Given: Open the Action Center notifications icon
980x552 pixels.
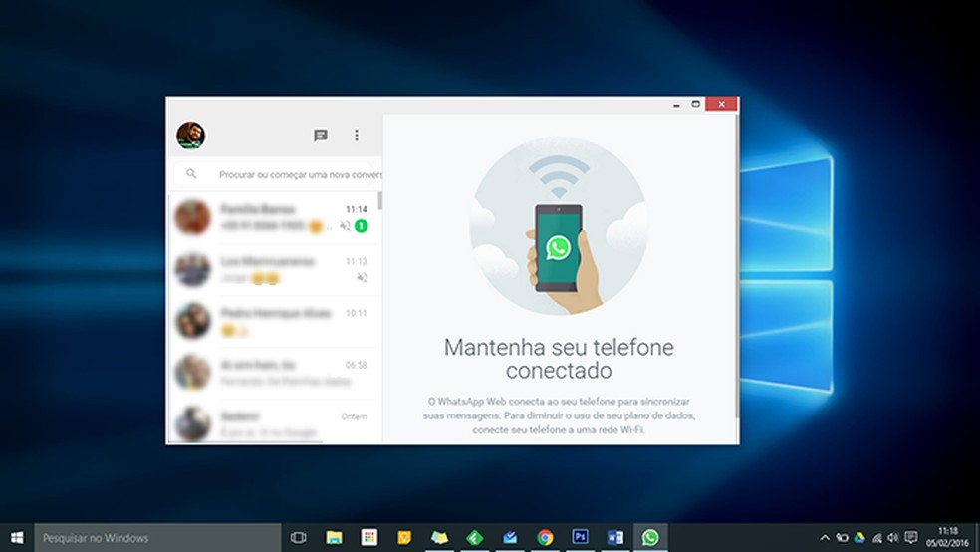Looking at the screenshot, I should pyautogui.click(x=911, y=538).
